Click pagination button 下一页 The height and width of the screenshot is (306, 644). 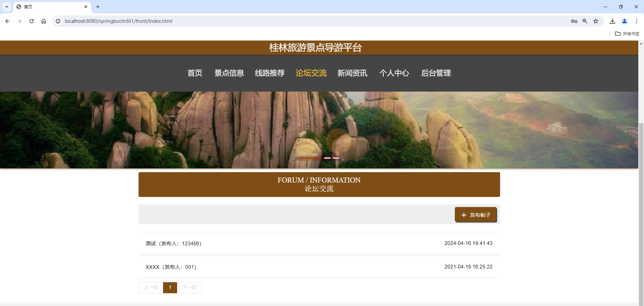coord(189,288)
